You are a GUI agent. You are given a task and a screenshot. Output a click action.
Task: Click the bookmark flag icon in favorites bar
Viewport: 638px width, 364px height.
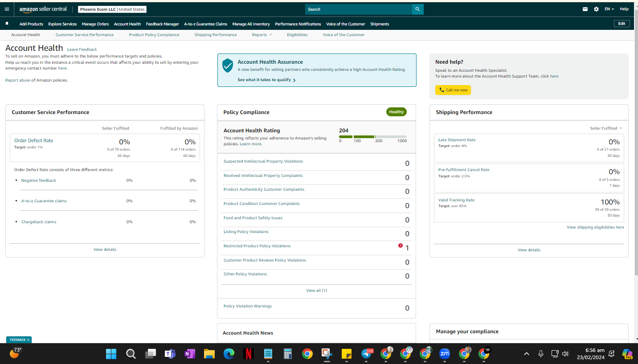(7, 24)
